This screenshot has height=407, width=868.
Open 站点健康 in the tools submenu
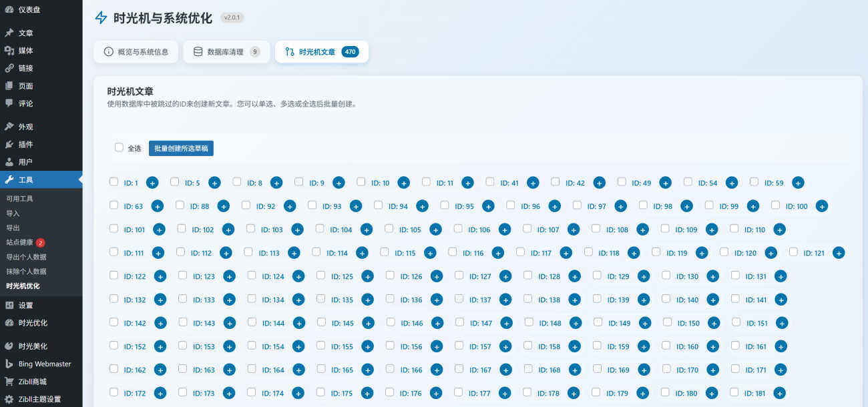[20, 242]
